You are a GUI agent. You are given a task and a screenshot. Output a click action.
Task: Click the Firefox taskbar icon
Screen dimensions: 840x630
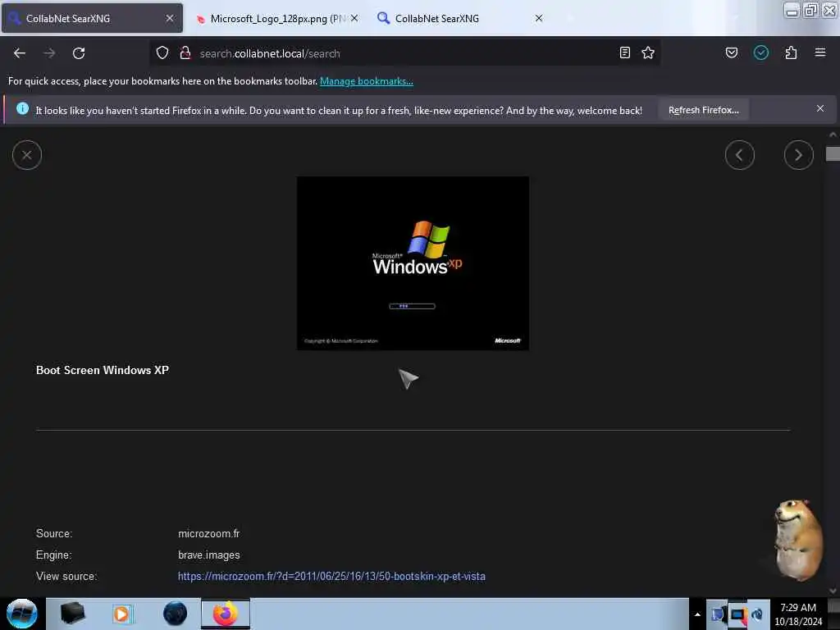[226, 614]
